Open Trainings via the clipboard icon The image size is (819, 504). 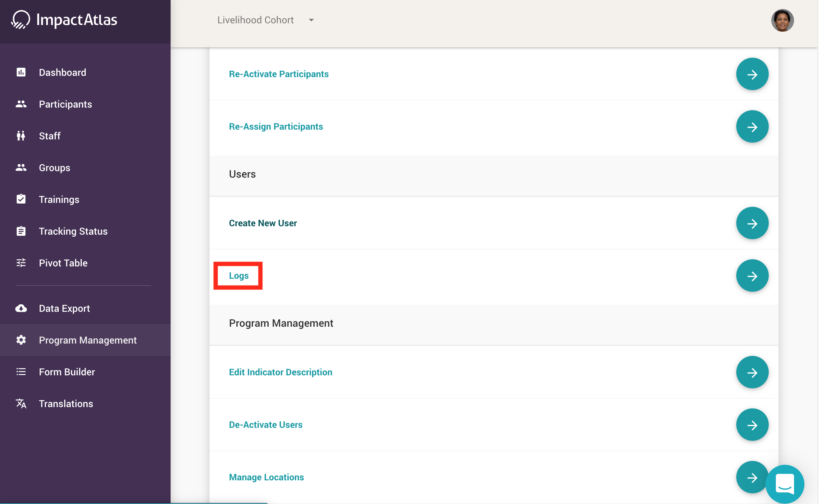tap(21, 199)
